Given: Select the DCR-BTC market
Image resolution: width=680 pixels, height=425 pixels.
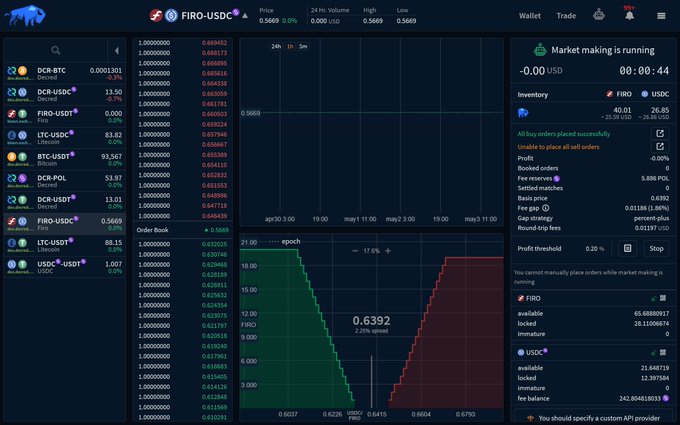Looking at the screenshot, I should pos(65,73).
